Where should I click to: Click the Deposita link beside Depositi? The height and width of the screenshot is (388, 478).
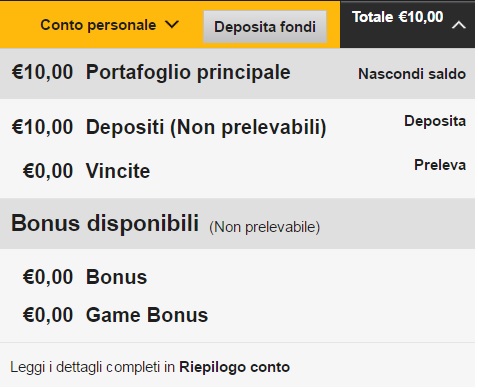(435, 121)
